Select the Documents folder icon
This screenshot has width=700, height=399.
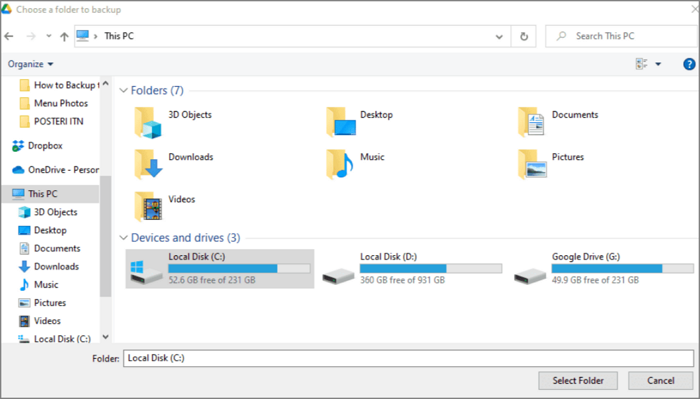531,121
